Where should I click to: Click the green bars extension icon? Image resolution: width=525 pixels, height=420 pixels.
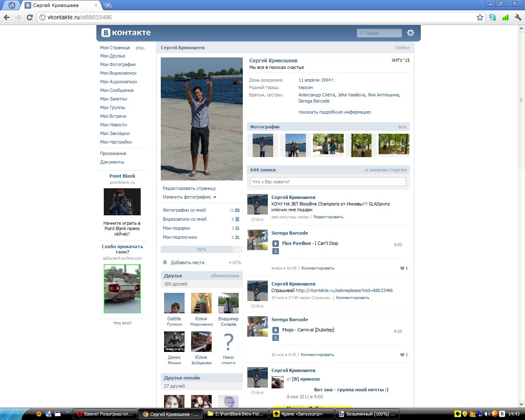505,17
